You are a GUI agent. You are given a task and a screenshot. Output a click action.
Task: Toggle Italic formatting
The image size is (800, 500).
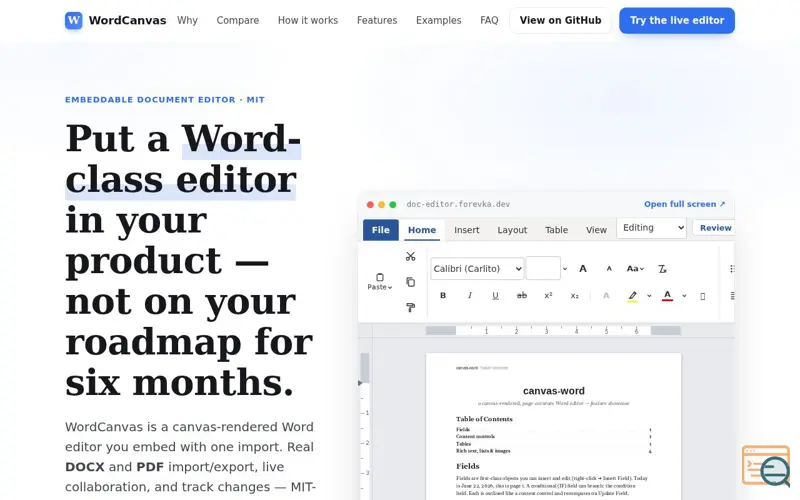[x=469, y=295]
